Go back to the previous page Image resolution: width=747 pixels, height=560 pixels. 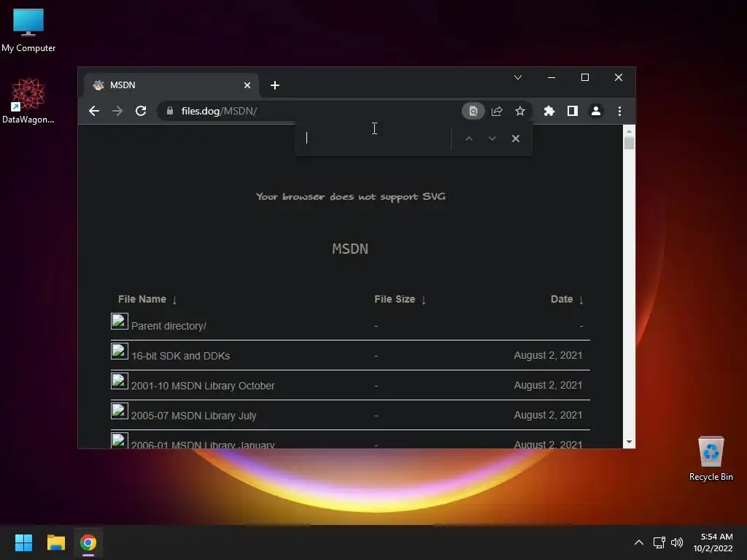pyautogui.click(x=94, y=111)
